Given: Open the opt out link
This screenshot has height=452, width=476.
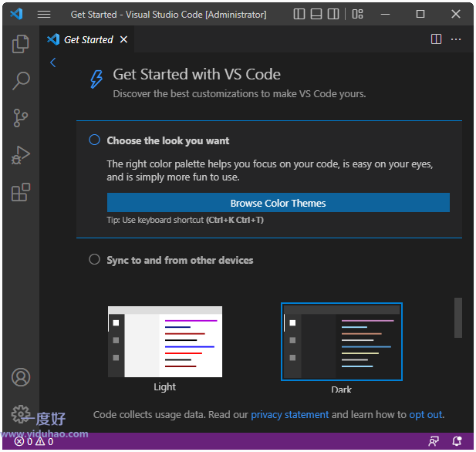Looking at the screenshot, I should [426, 415].
